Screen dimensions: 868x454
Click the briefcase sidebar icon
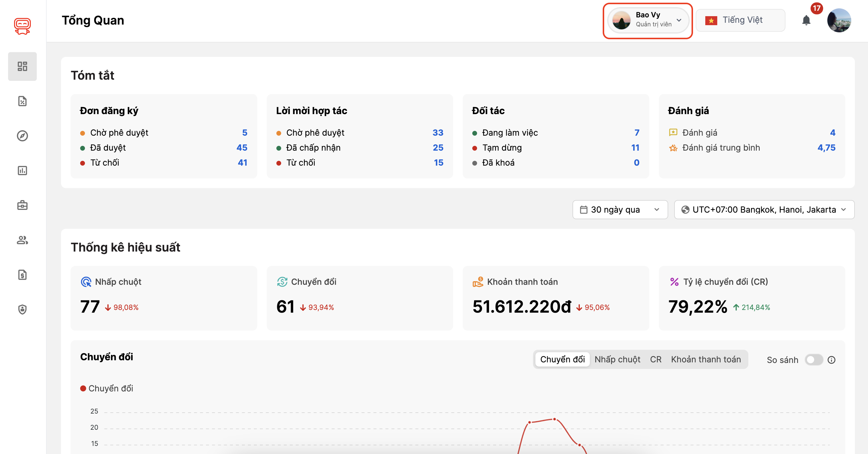(22, 205)
